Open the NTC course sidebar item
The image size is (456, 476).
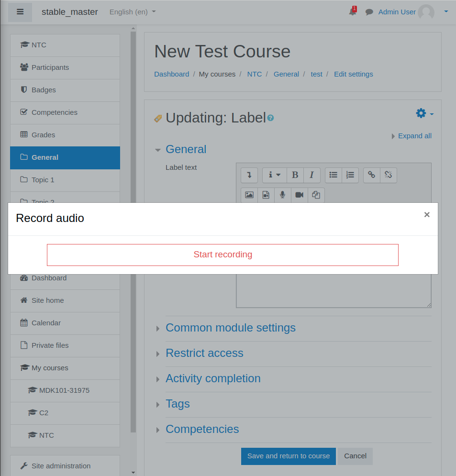65,45
